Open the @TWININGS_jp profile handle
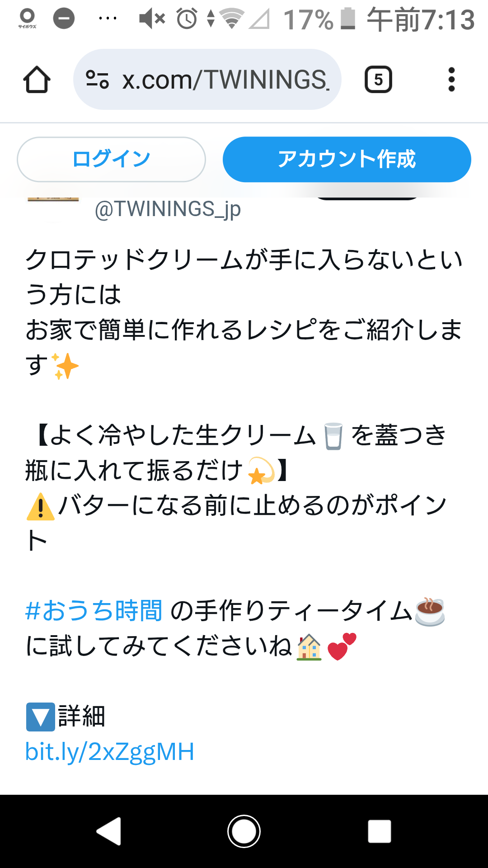The width and height of the screenshot is (488, 868). (x=168, y=209)
